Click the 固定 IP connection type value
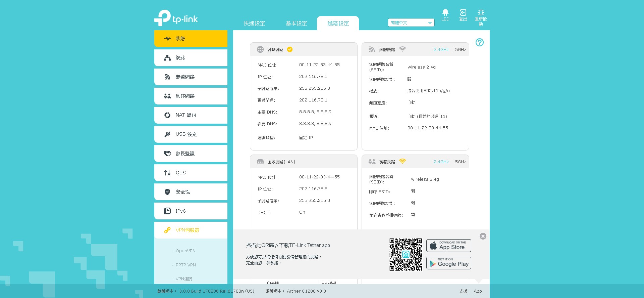Screen dimensions: 644x298 [x=306, y=138]
